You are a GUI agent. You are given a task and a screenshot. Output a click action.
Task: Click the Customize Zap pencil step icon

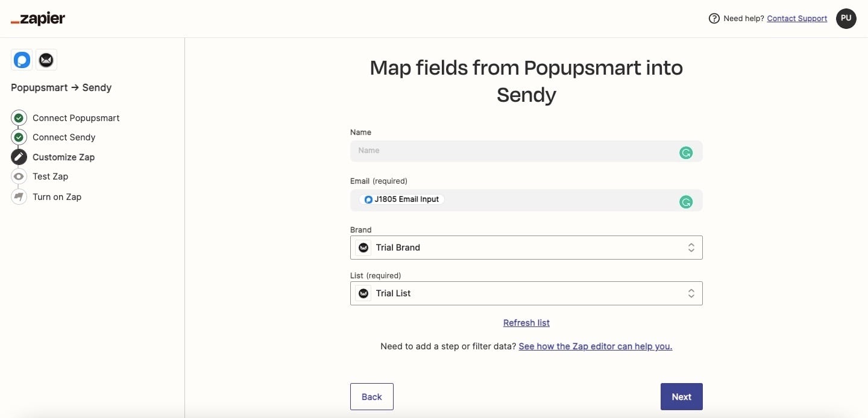pyautogui.click(x=19, y=157)
